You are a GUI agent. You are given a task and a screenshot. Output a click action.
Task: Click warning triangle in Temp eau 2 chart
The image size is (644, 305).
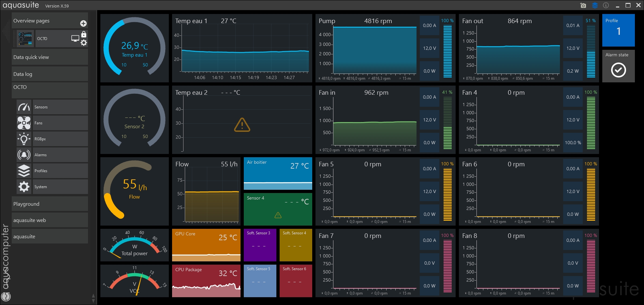(x=242, y=125)
